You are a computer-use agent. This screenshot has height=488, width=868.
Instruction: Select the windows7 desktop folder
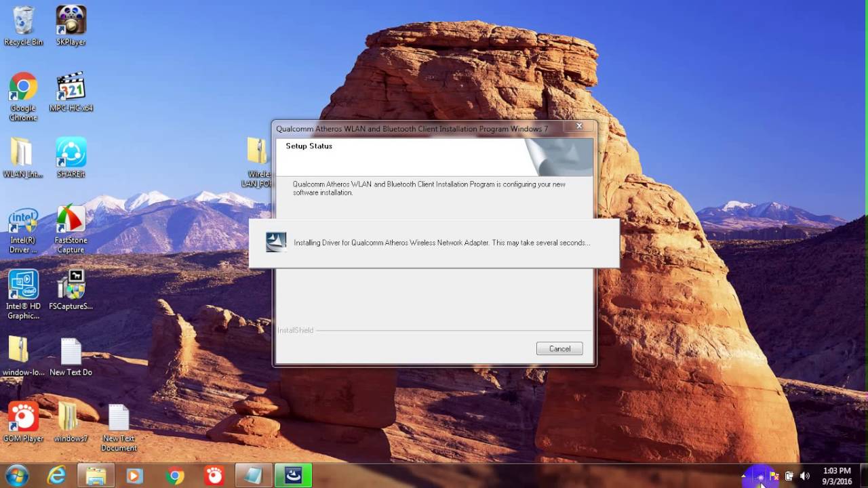pyautogui.click(x=71, y=422)
